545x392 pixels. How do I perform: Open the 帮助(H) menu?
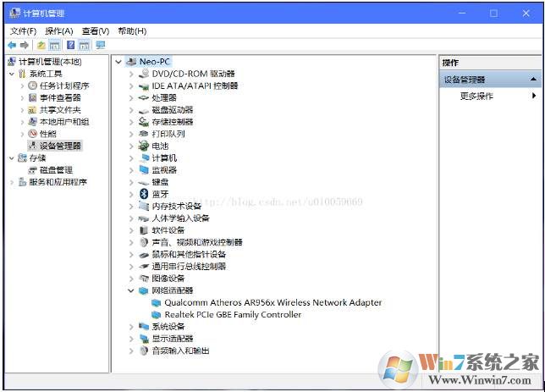click(132, 31)
